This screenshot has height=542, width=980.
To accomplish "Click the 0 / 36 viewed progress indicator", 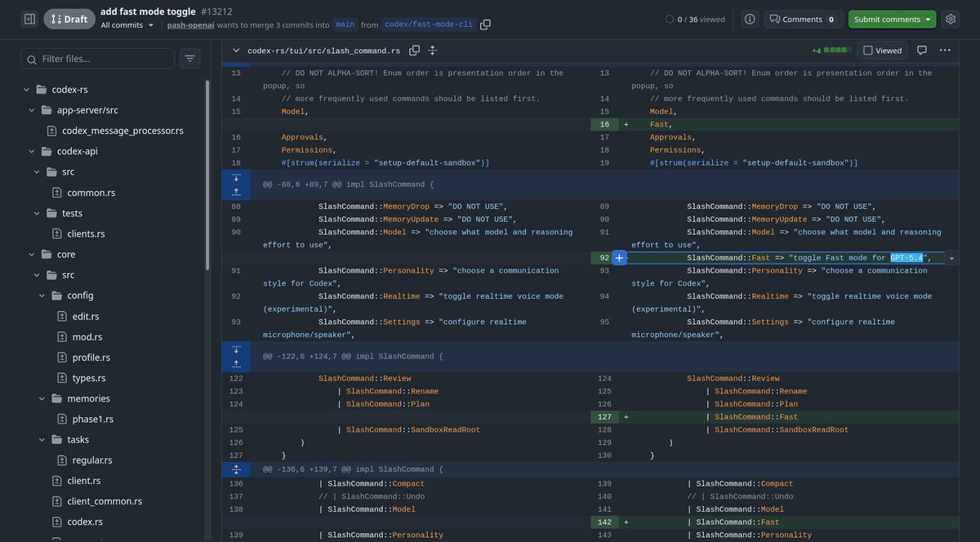I will 695,19.
